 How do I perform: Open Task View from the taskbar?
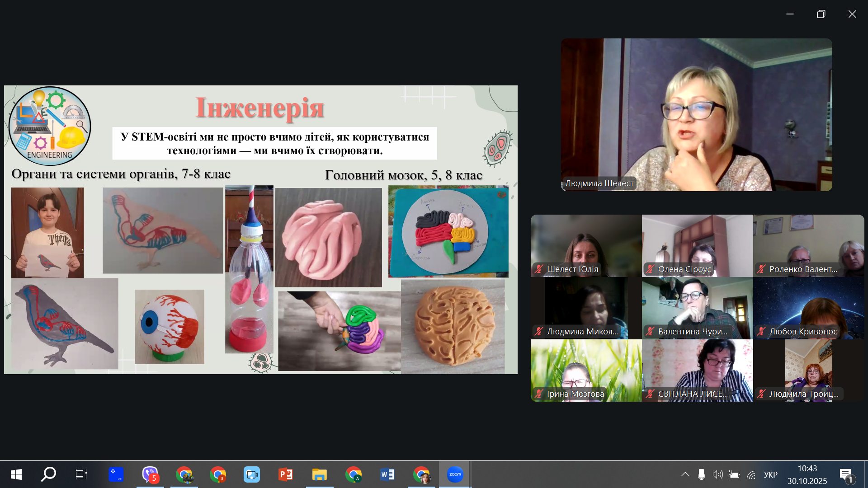[81, 474]
